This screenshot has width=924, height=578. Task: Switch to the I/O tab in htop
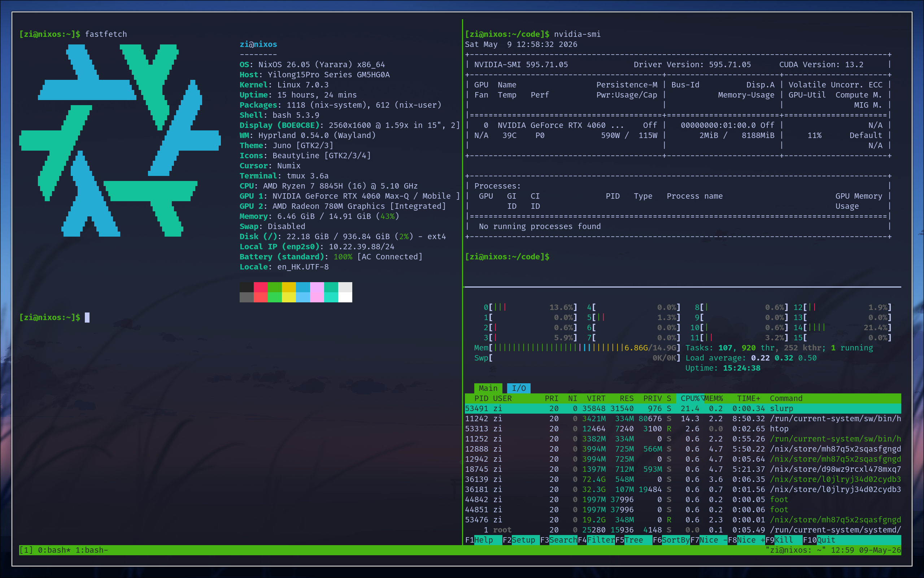click(519, 388)
